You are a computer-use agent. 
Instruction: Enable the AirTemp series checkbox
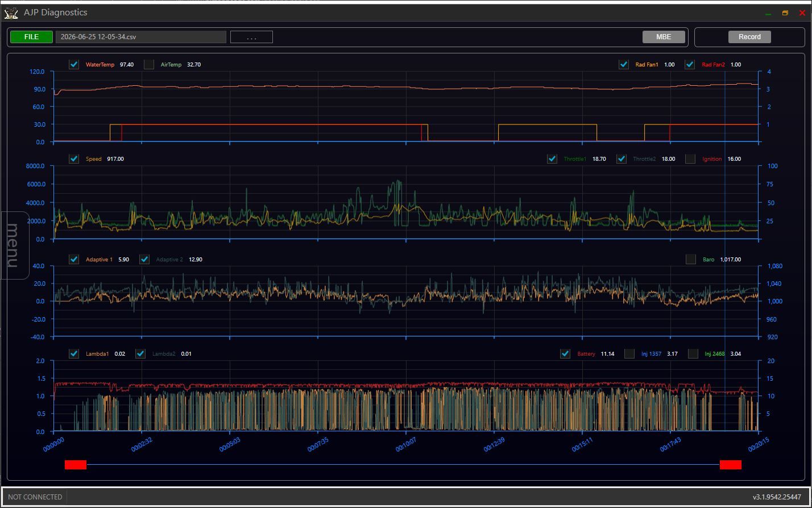coord(149,64)
